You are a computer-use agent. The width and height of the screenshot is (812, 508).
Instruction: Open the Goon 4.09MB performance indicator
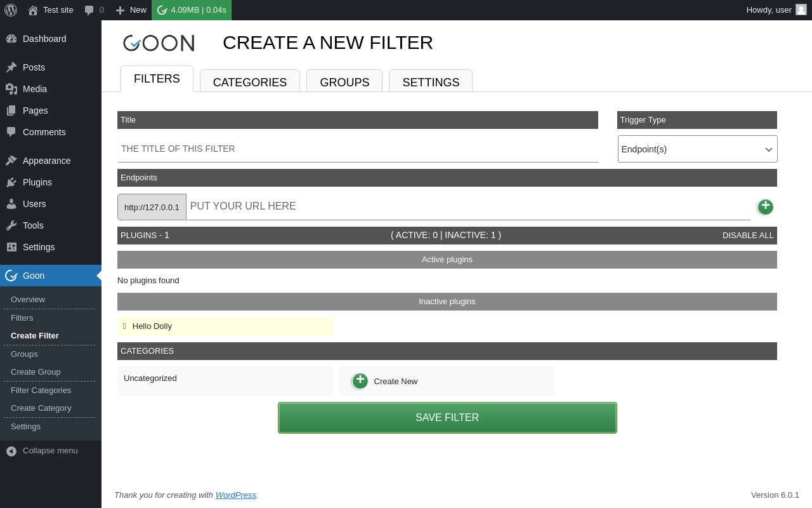click(x=192, y=10)
